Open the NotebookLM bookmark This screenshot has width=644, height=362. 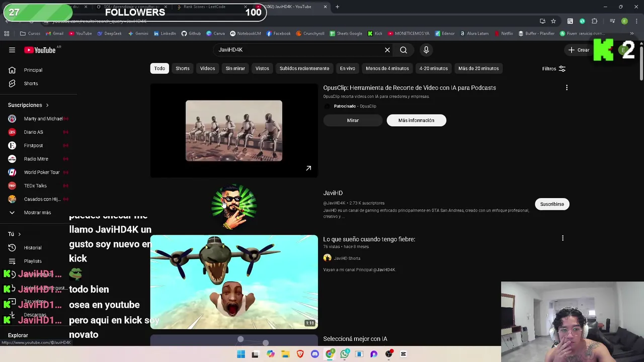point(245,34)
